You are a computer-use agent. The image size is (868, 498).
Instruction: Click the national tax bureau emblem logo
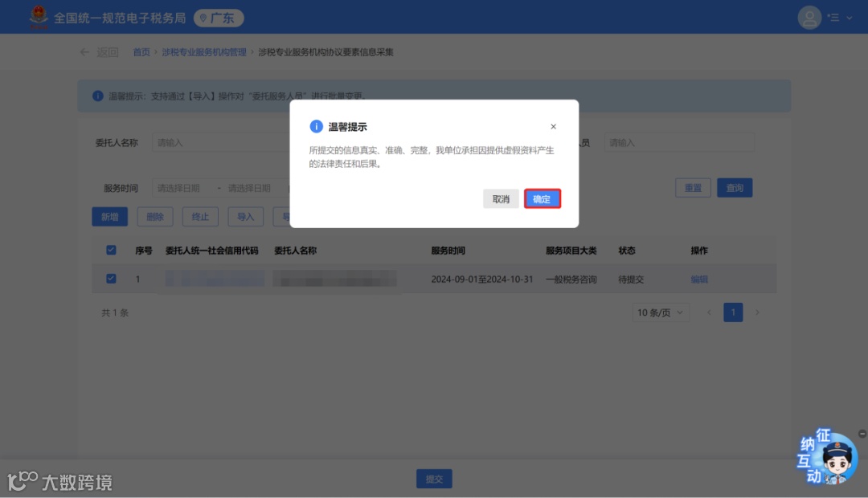click(38, 16)
